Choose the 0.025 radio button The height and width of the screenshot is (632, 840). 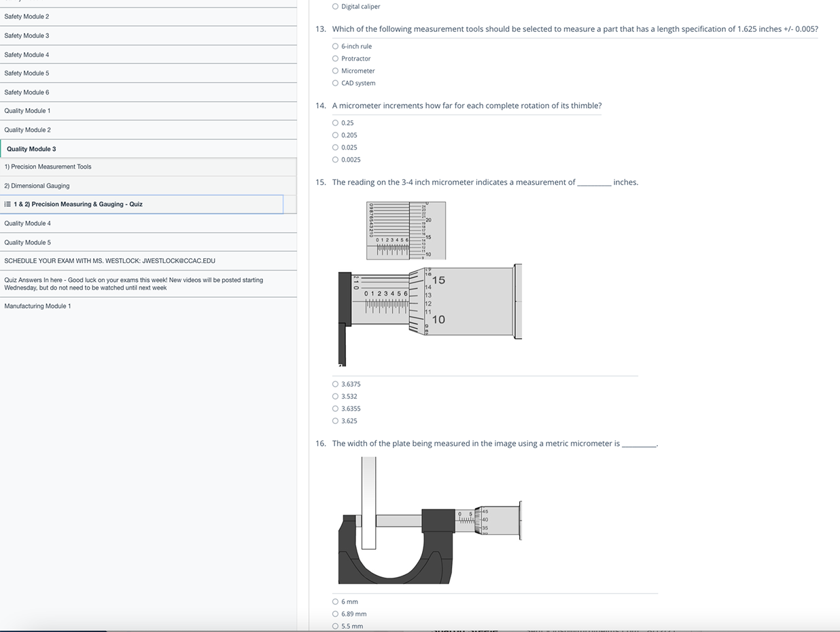coord(335,147)
